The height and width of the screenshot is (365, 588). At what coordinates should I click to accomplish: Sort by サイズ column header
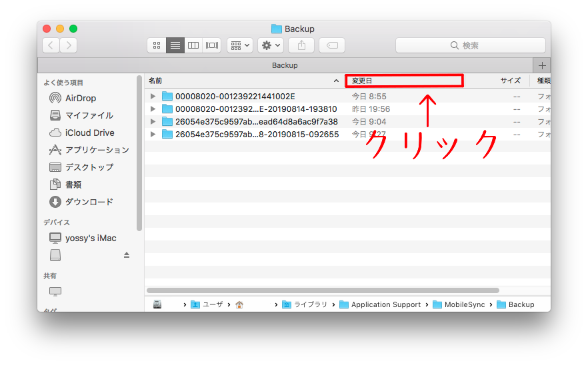click(510, 81)
